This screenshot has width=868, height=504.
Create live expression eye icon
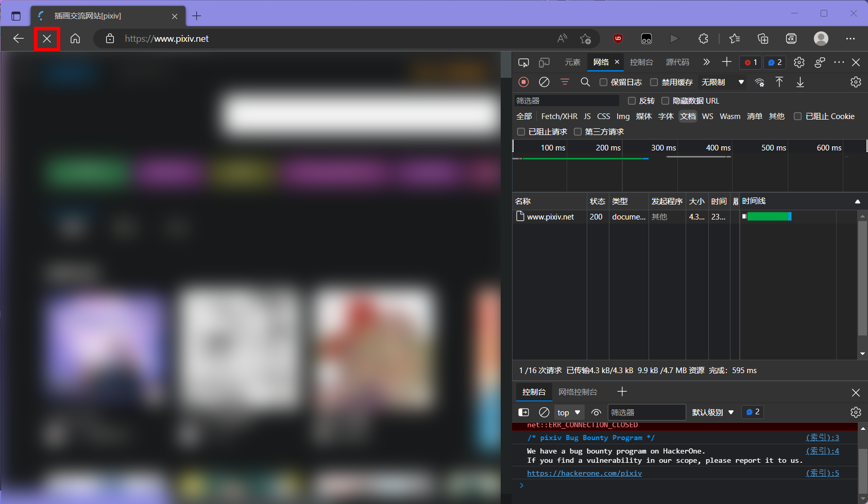tap(596, 412)
